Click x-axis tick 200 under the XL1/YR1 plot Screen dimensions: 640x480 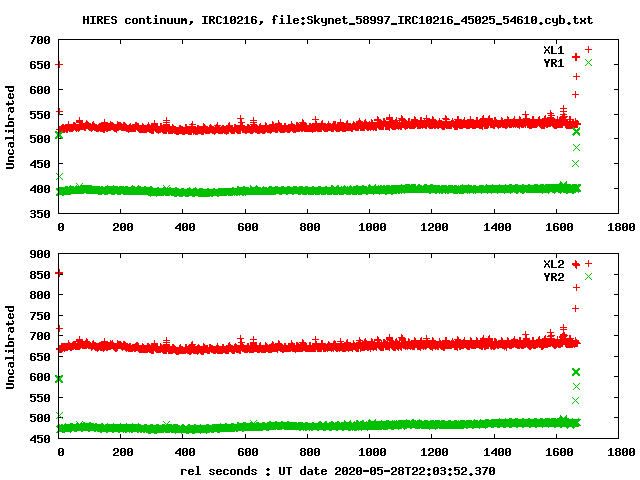tap(123, 227)
